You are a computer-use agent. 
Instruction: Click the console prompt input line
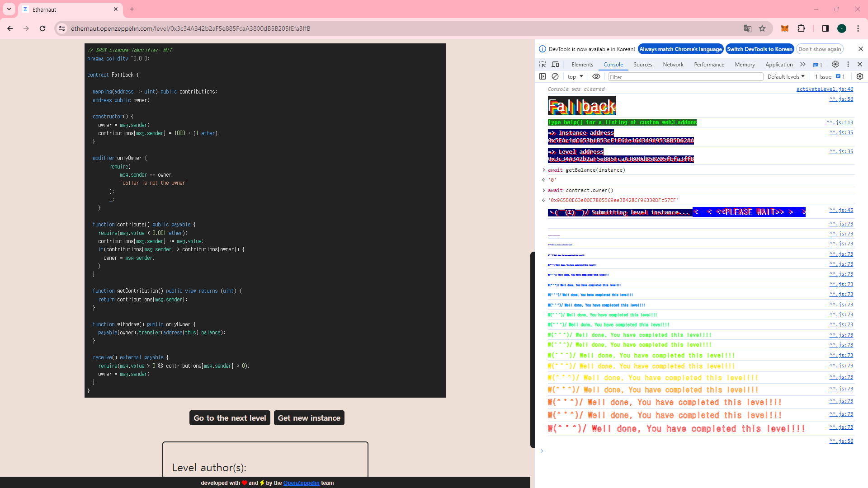[701, 451]
